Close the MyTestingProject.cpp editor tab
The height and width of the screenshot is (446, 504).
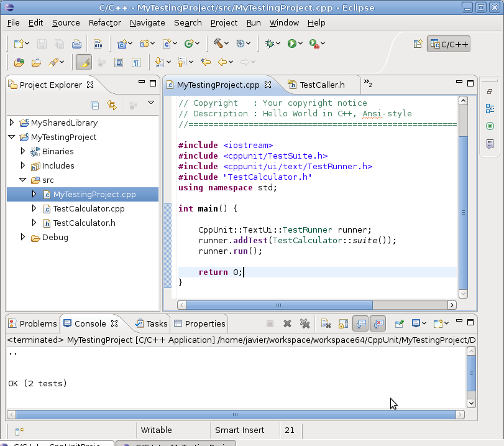coord(268,85)
